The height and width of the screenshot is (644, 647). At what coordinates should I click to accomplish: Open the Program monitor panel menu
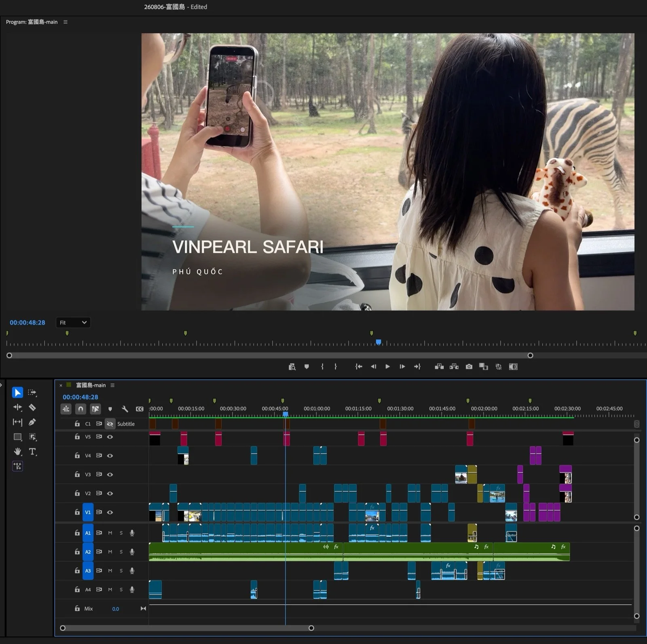coord(66,22)
